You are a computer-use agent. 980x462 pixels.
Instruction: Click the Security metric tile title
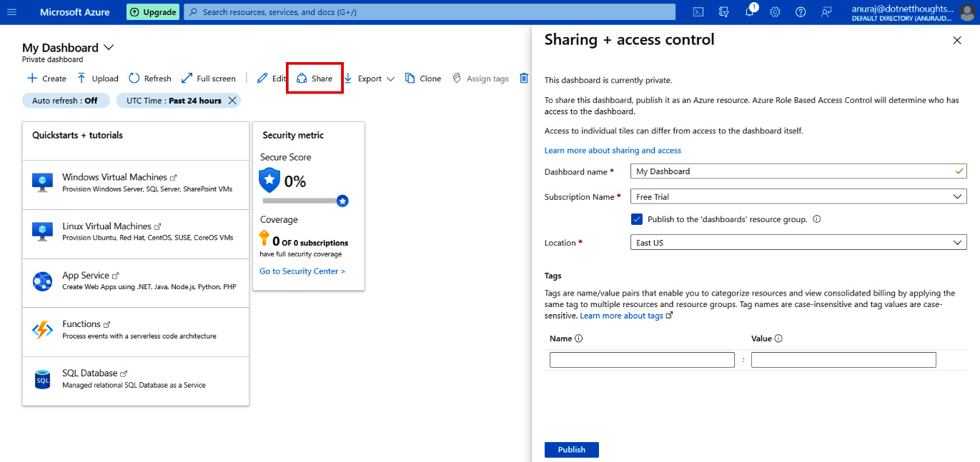pyautogui.click(x=293, y=135)
